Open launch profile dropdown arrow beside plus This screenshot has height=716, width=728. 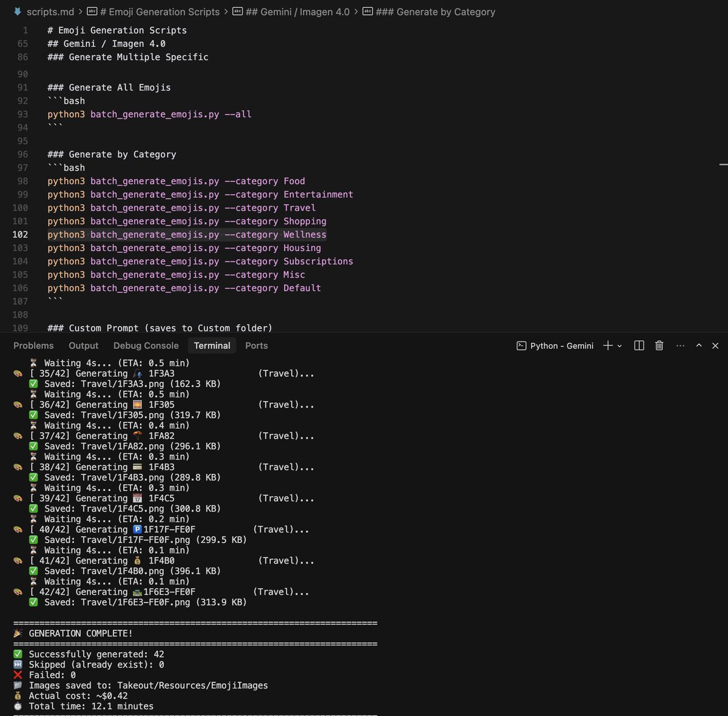pos(619,346)
